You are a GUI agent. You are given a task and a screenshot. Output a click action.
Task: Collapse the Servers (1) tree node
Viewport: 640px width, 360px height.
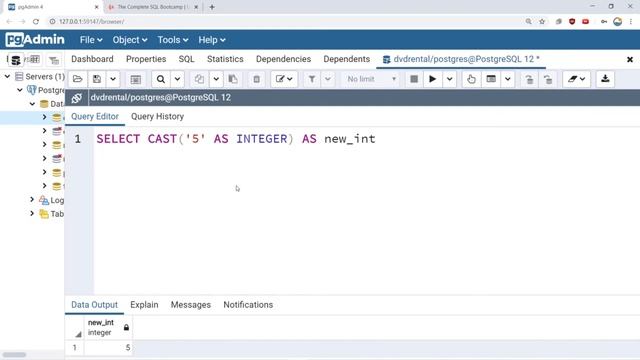click(x=7, y=76)
